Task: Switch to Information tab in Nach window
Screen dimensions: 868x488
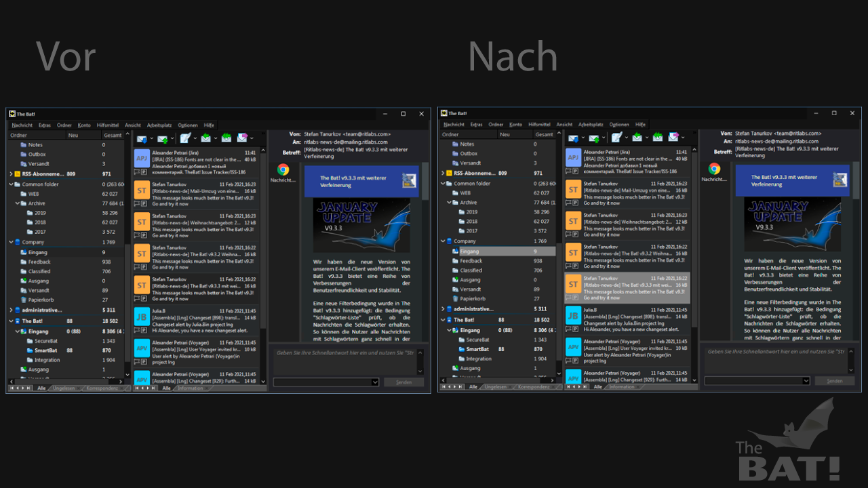Action: (622, 387)
